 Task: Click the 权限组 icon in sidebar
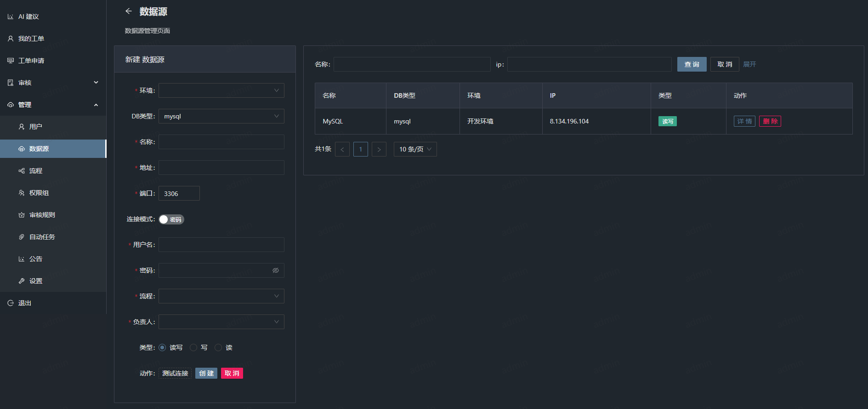[x=22, y=193]
